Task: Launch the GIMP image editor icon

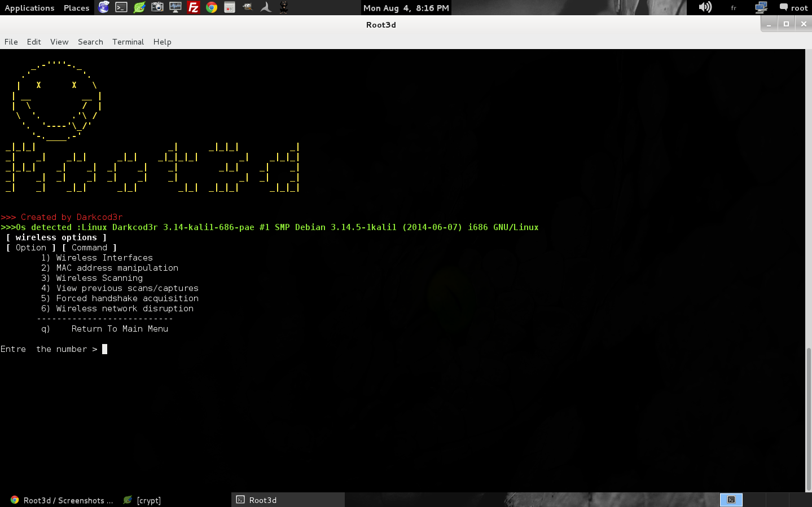Action: [x=248, y=7]
